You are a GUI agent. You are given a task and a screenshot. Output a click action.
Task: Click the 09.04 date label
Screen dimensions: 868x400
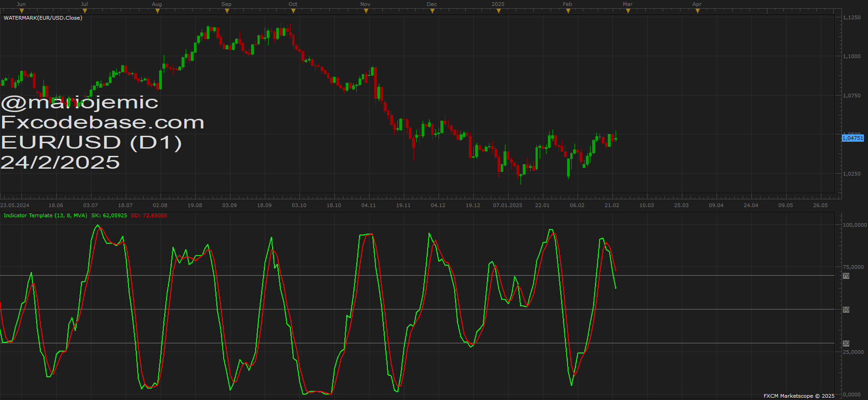[716, 205]
